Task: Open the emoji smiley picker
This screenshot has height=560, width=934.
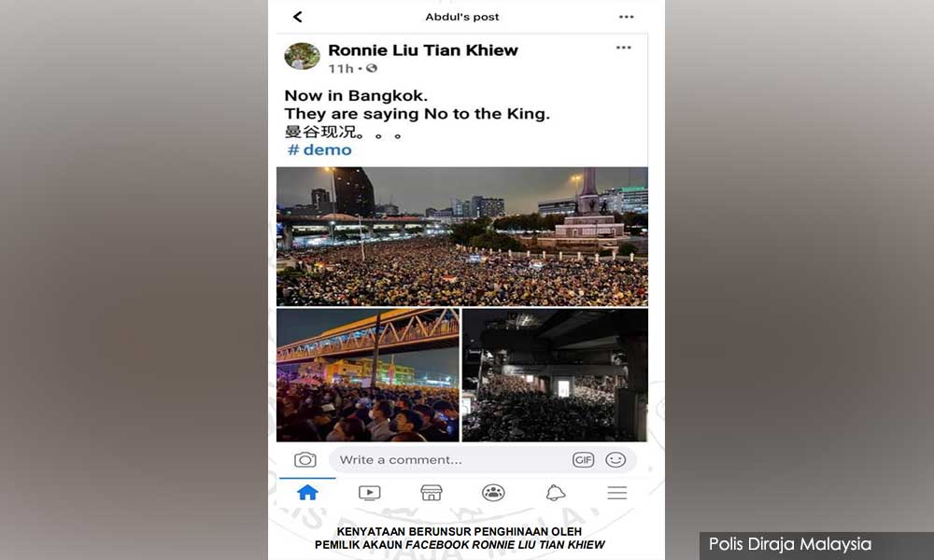Action: pos(616,459)
